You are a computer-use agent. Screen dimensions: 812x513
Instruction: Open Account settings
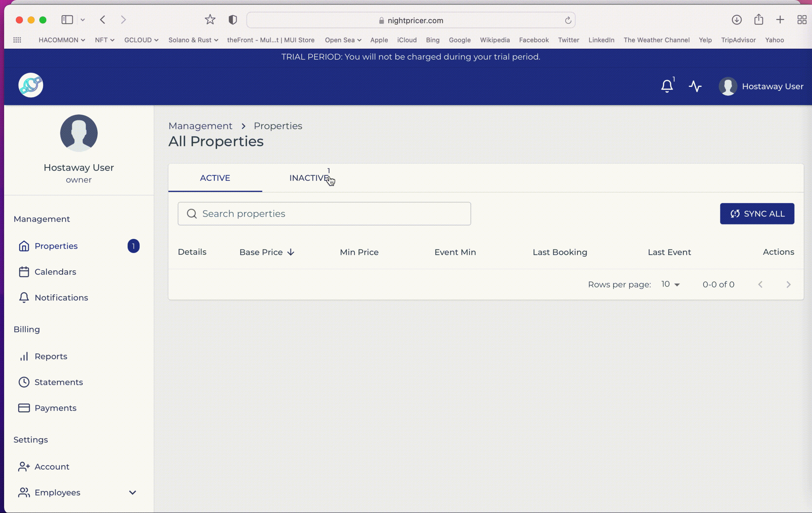click(52, 467)
